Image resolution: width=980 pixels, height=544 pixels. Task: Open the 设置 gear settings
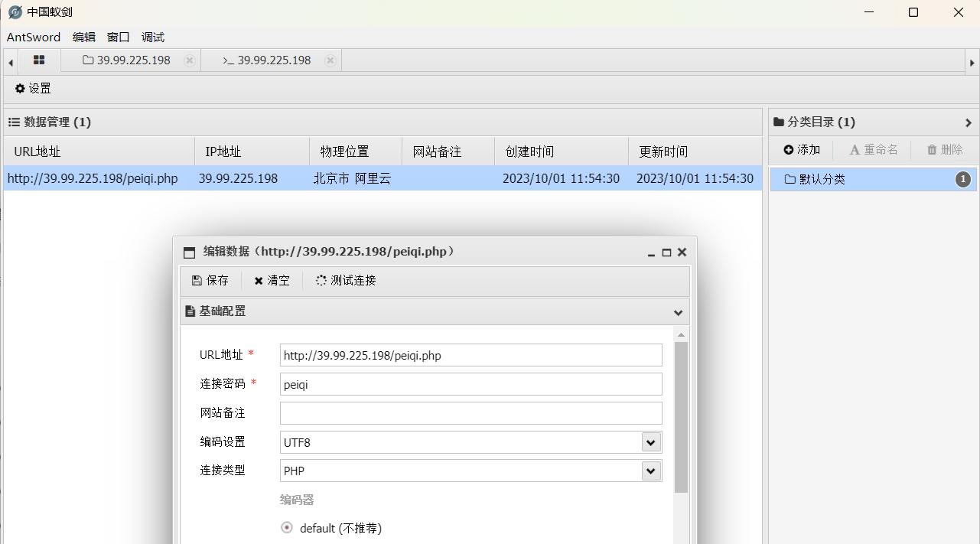pos(32,88)
